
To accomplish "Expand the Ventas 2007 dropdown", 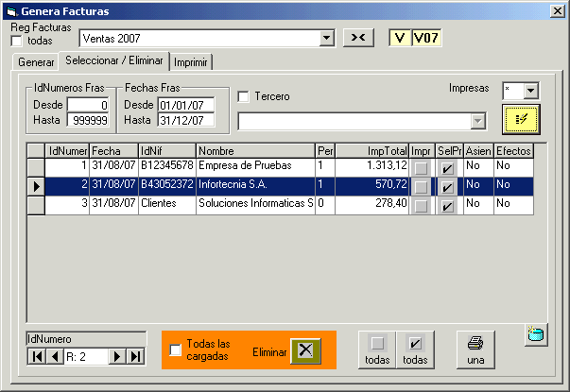I will coord(327,39).
